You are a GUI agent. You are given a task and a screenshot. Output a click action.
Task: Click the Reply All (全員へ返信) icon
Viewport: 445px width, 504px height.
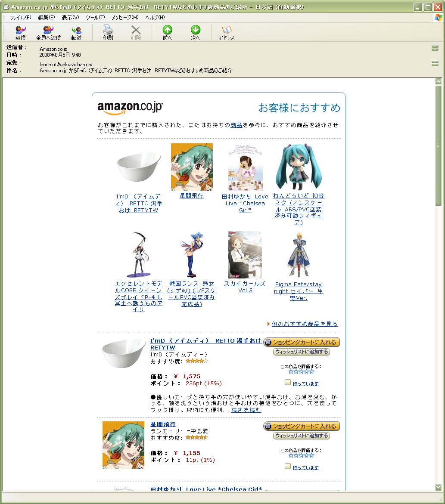pyautogui.click(x=48, y=32)
